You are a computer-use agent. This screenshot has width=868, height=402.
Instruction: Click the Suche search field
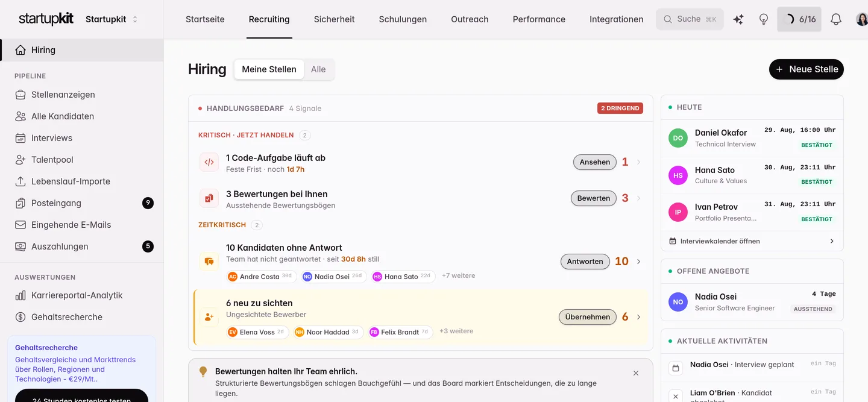point(690,19)
